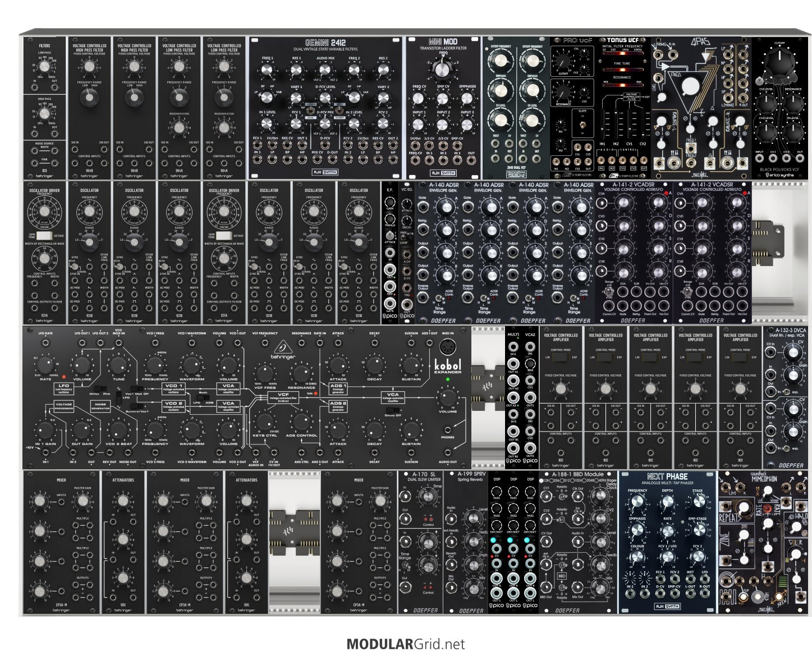Flip the Decay Off switch on Kobol
Screen dimensions: 812x656
[x=393, y=410]
